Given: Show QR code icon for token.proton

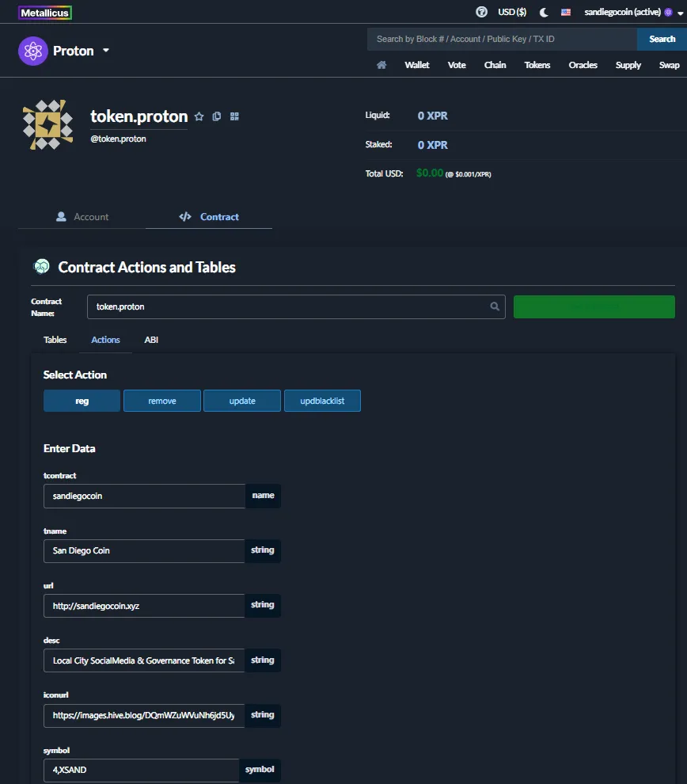Looking at the screenshot, I should 234,116.
